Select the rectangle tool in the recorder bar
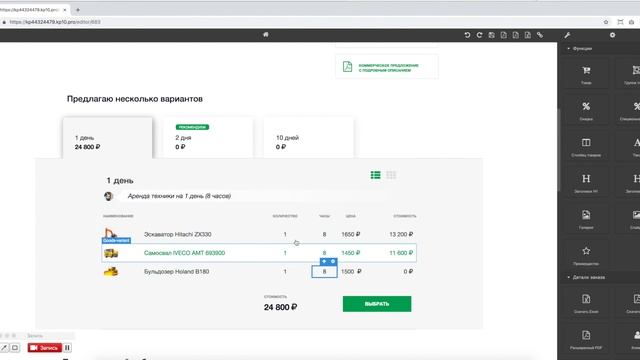Image resolution: width=640 pixels, height=360 pixels. coord(15,348)
